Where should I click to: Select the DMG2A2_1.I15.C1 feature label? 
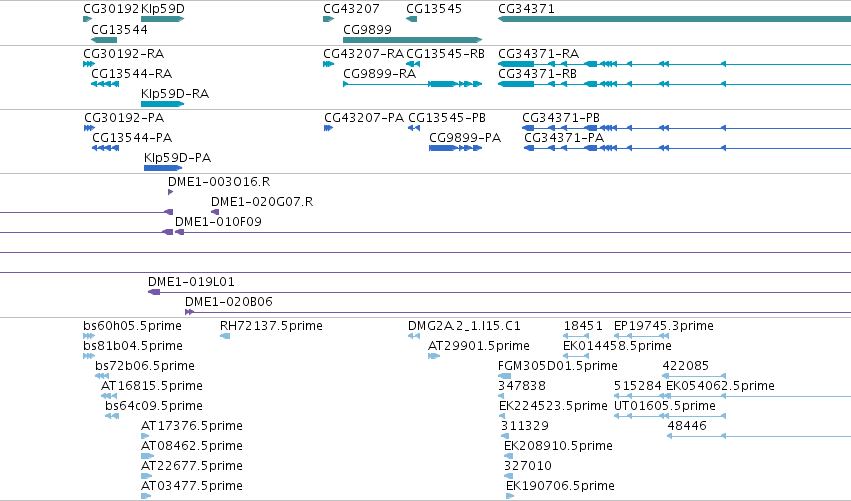pyautogui.click(x=465, y=326)
